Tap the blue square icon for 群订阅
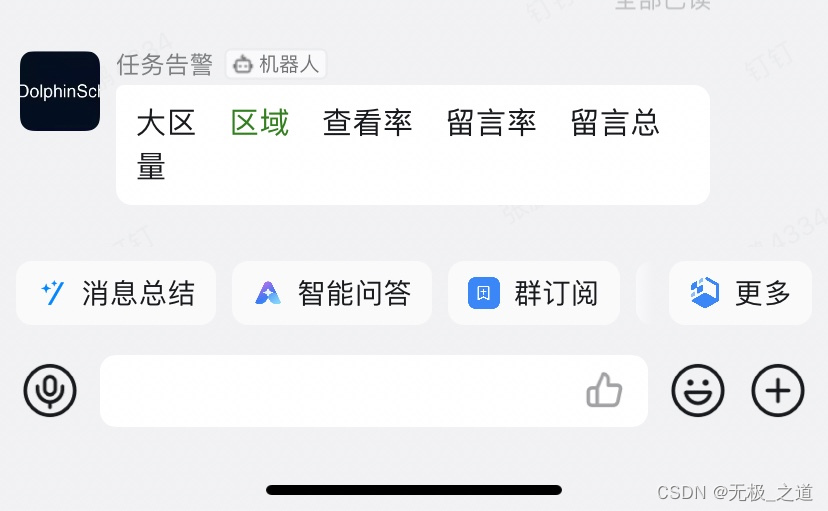This screenshot has width=828, height=511. point(484,293)
